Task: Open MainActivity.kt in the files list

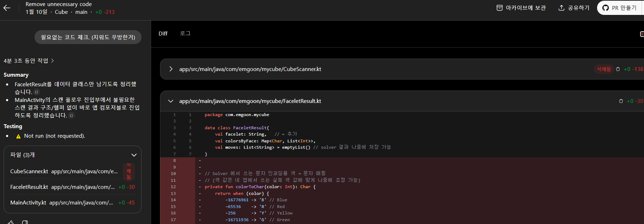Action: click(x=73, y=203)
